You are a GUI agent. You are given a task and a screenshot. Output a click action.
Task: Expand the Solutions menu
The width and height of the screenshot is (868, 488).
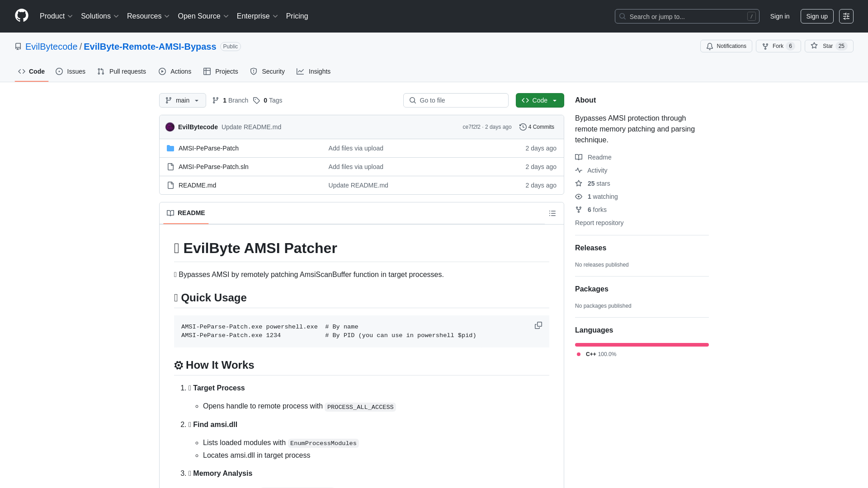(x=100, y=16)
